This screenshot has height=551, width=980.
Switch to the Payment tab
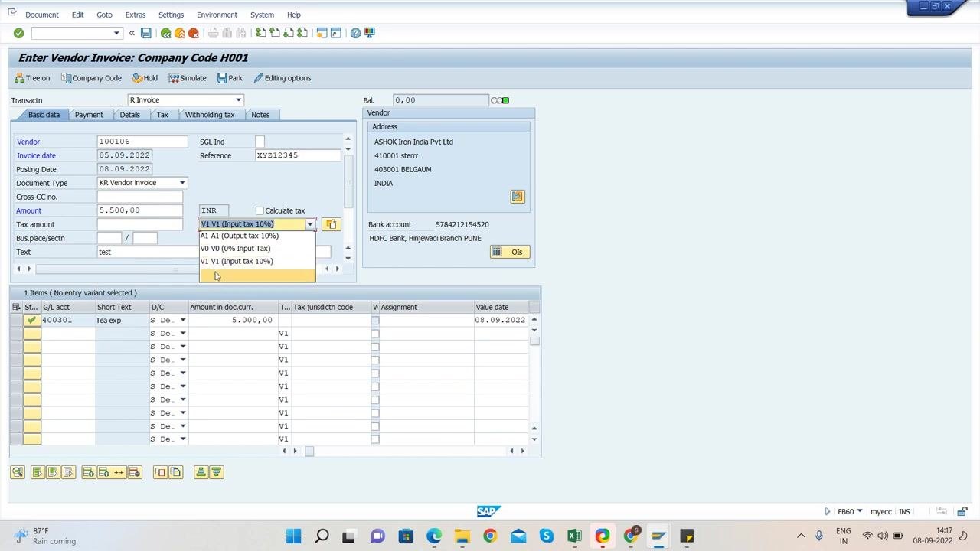tap(89, 115)
